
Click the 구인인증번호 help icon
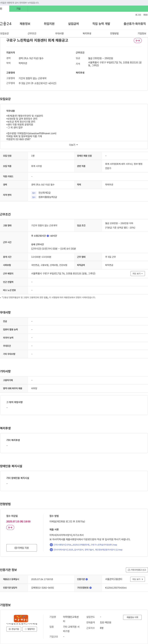pyautogui.click(x=90, y=588)
